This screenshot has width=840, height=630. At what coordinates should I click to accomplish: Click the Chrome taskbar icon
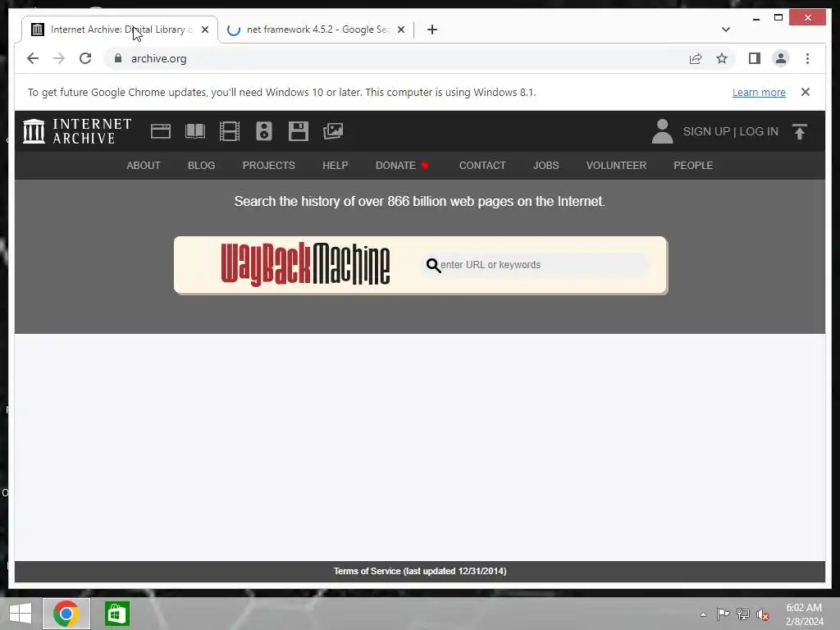coord(66,614)
